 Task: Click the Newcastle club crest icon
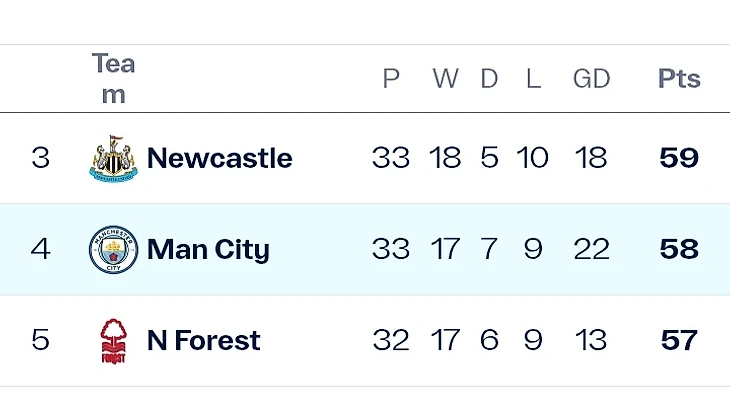(x=113, y=159)
